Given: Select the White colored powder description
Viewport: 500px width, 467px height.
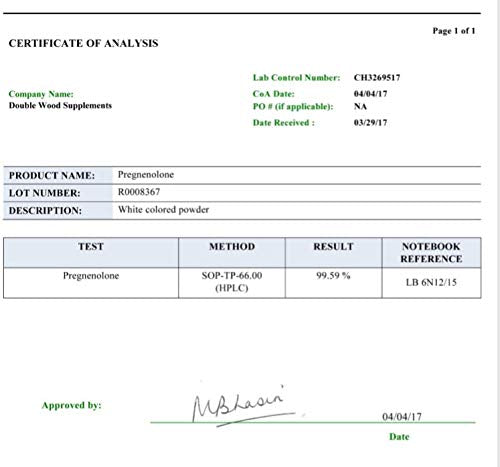Looking at the screenshot, I should [x=163, y=210].
